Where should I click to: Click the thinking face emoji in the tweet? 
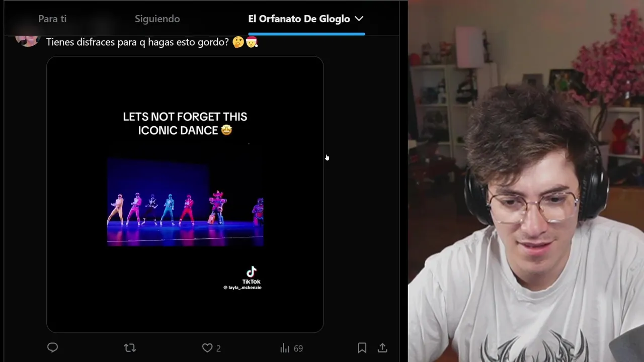(238, 42)
